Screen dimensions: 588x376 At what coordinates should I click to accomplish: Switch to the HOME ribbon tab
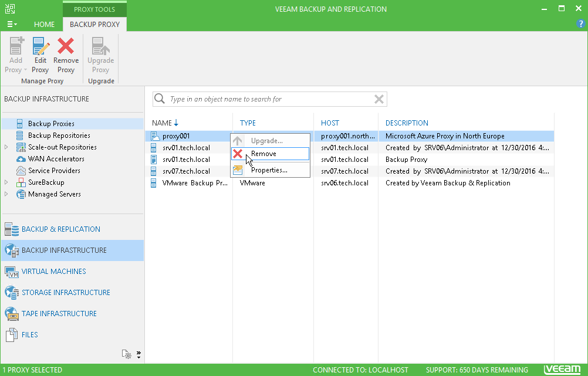pos(44,25)
